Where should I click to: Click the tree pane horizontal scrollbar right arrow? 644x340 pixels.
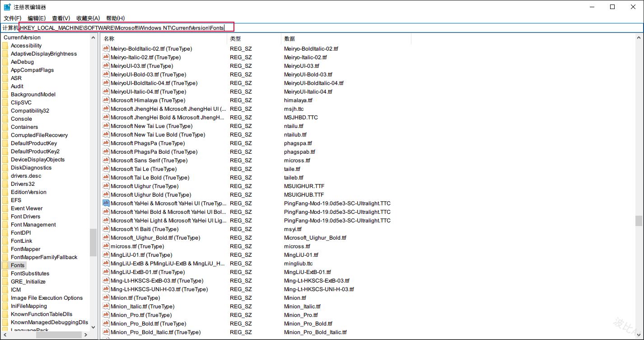(85, 335)
